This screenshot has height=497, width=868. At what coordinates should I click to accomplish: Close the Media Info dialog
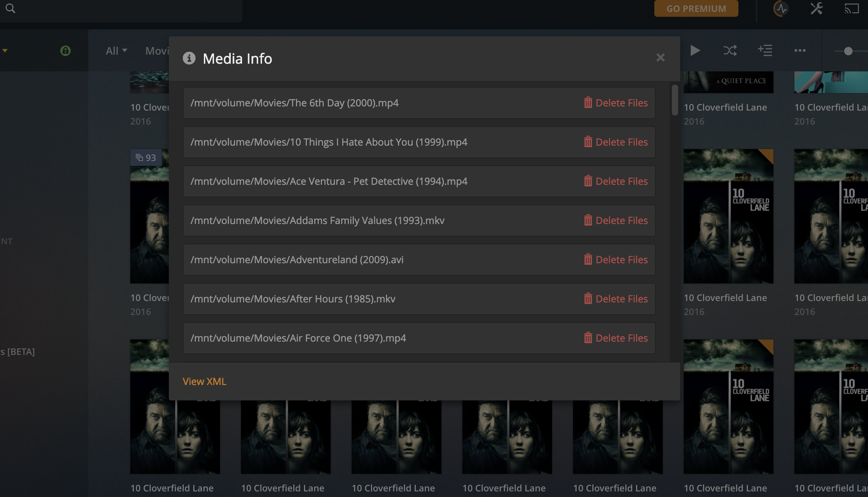pos(660,57)
